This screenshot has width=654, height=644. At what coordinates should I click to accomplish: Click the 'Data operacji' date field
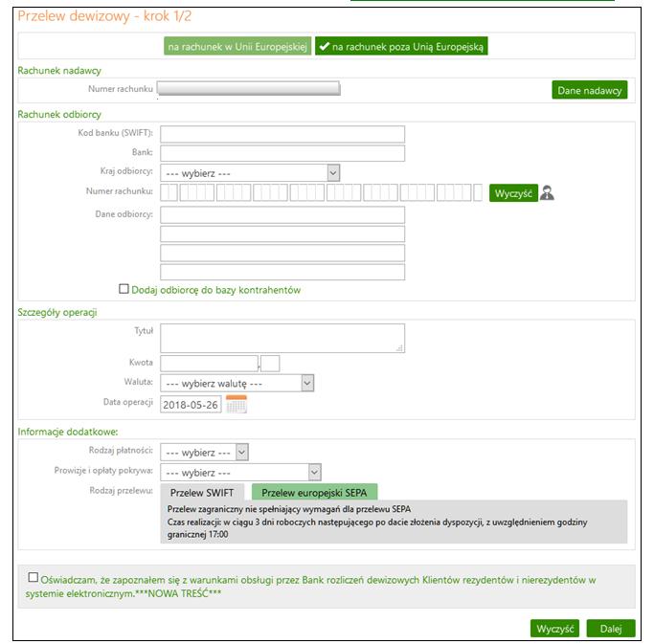191,405
